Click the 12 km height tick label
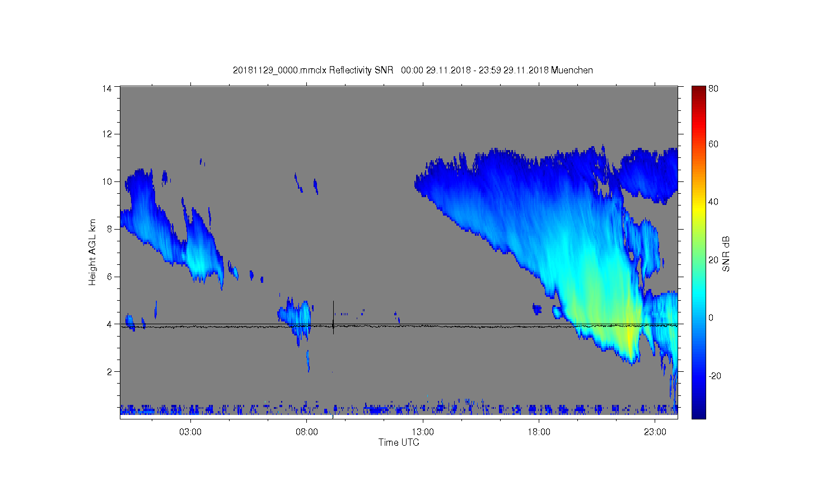The height and width of the screenshot is (504, 840). [107, 134]
